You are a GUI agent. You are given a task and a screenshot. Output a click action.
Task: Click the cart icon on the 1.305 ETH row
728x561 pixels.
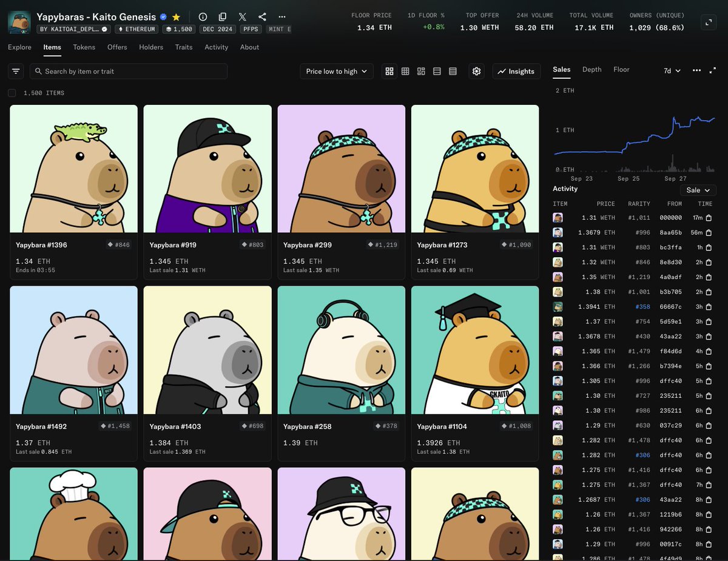coord(709,381)
